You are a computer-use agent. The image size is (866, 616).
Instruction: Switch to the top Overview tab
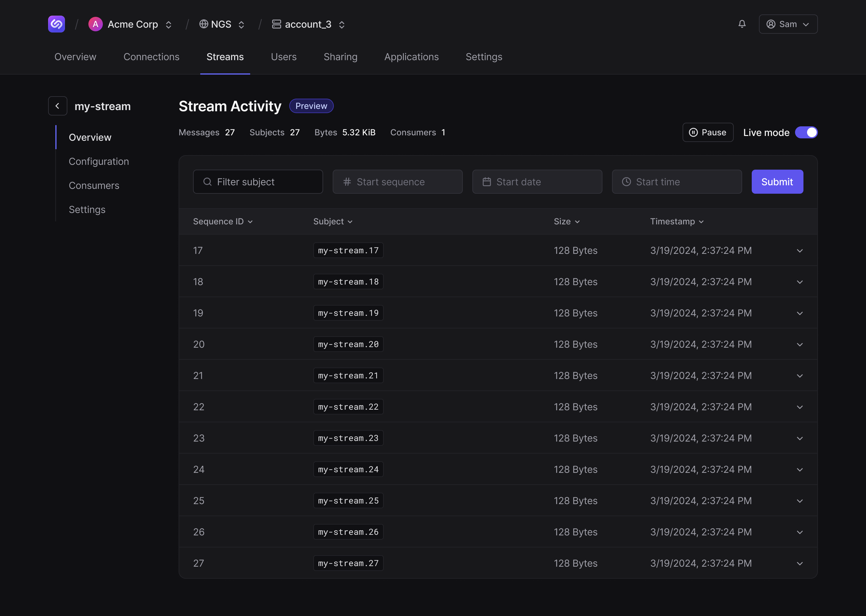point(75,57)
